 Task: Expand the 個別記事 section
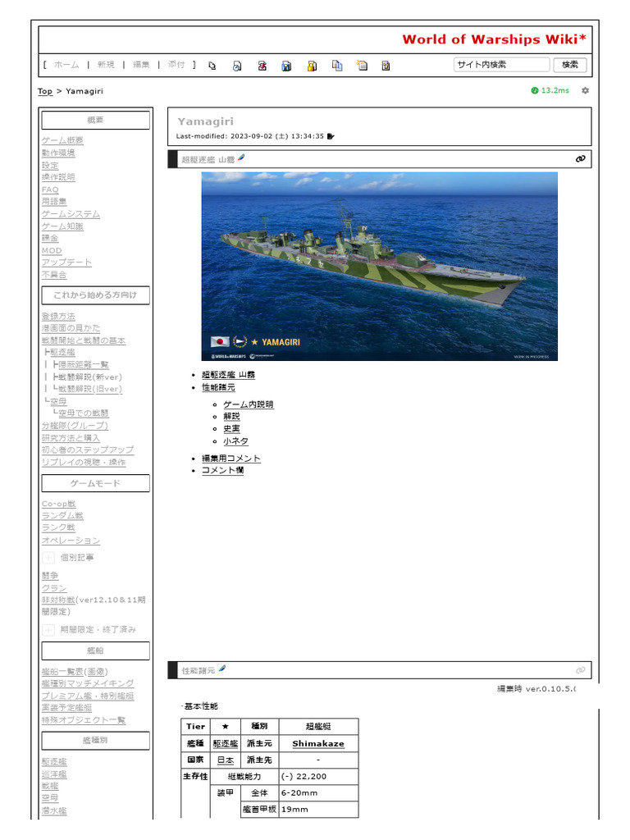click(48, 558)
